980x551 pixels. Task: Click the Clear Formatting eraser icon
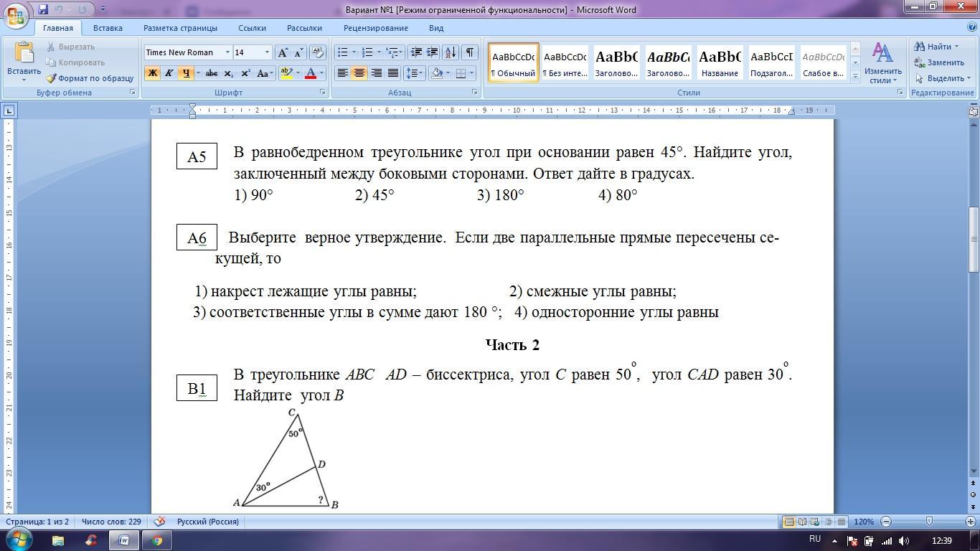tap(318, 52)
